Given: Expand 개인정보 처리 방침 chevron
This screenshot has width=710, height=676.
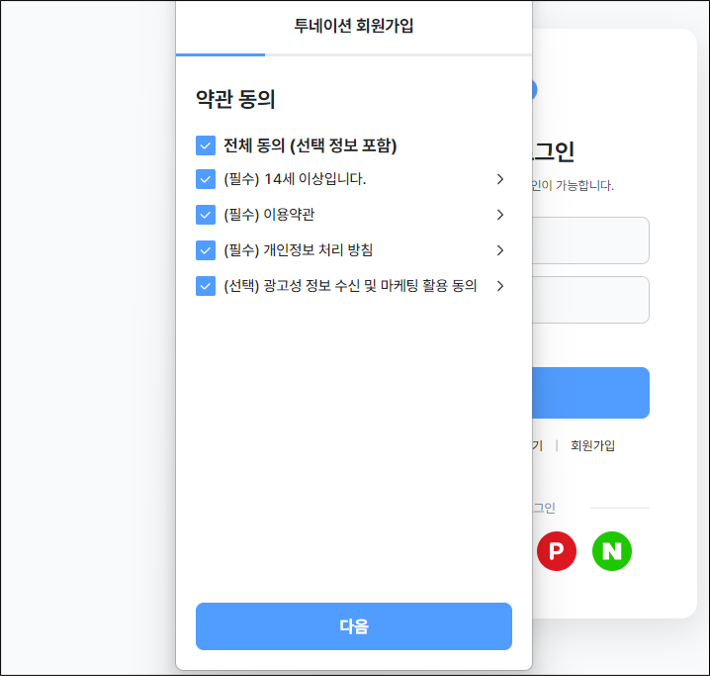Looking at the screenshot, I should 500,250.
